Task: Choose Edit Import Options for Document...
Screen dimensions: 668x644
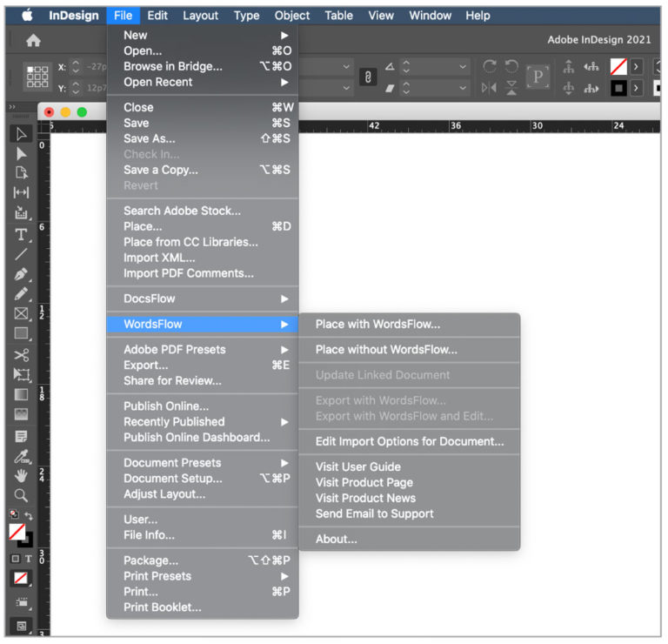Action: click(x=410, y=441)
